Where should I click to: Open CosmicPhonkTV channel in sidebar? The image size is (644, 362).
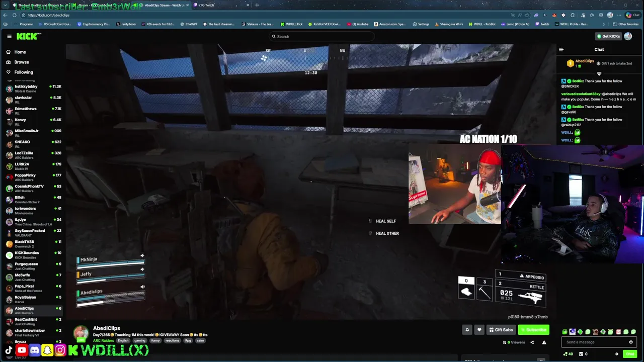[33, 188]
